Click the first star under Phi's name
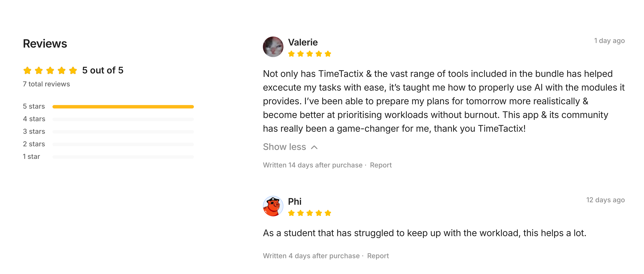This screenshot has width=644, height=274. (x=291, y=213)
